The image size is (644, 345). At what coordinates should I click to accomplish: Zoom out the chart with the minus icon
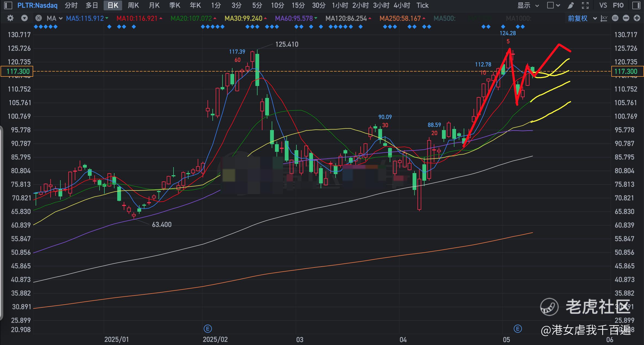pyautogui.click(x=626, y=18)
